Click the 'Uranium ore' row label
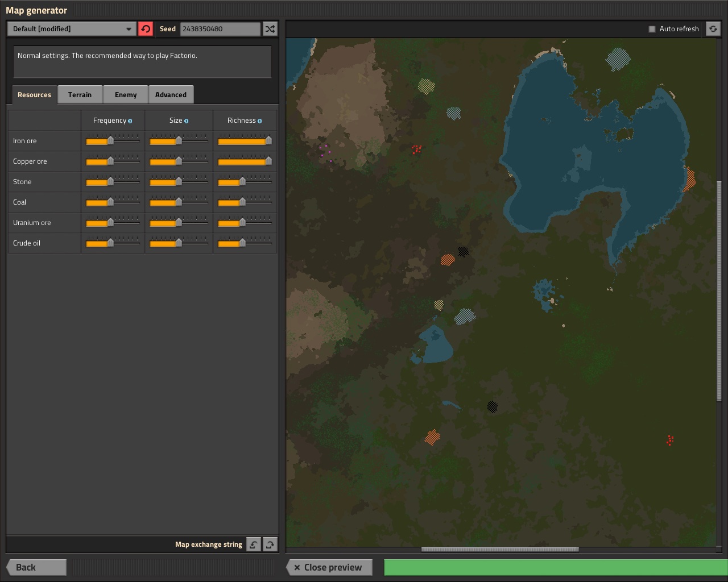 click(32, 223)
